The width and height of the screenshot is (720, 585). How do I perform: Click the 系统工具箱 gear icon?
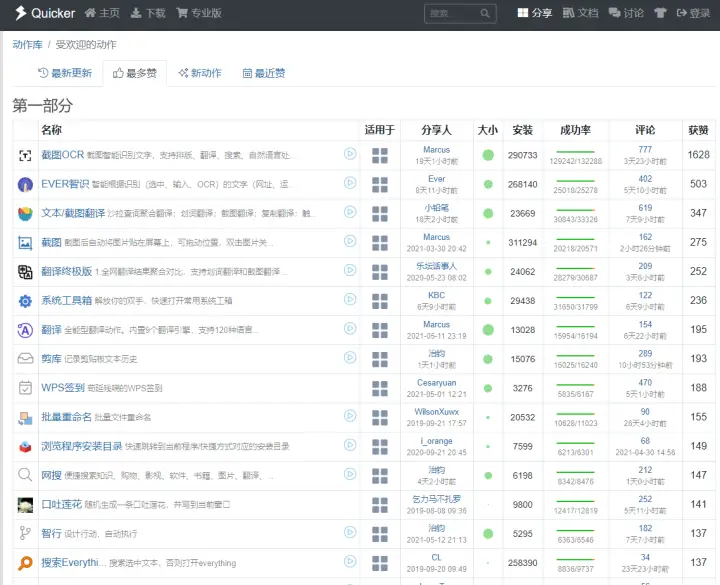pos(25,301)
